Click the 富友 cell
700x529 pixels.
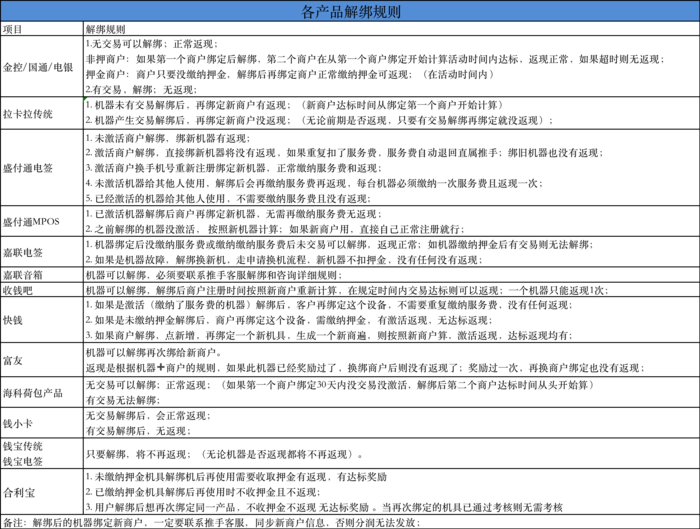point(42,360)
